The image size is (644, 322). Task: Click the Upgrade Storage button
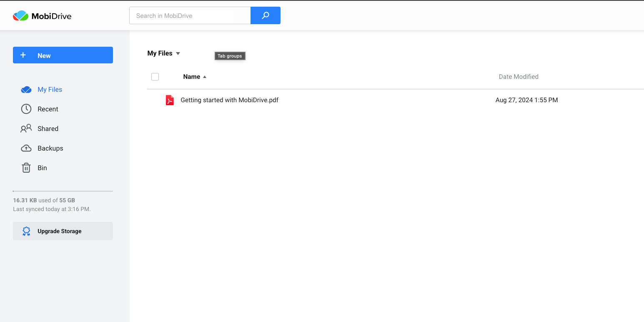[63, 231]
